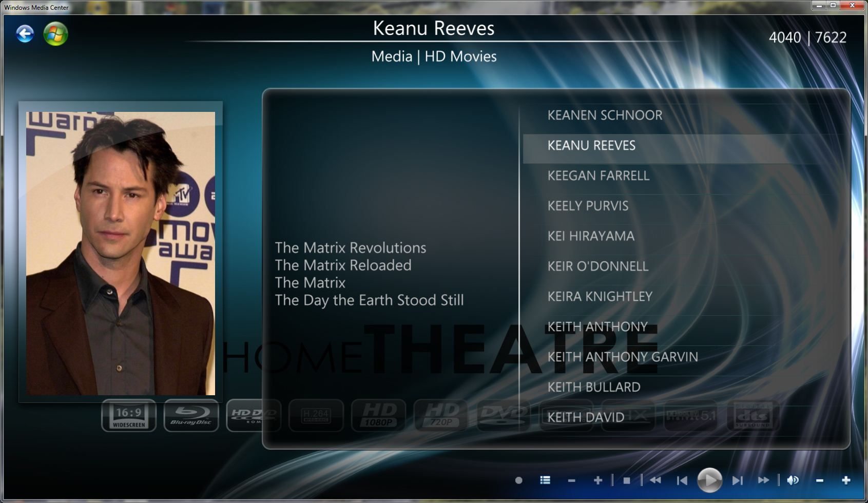Decrease volume with the minus button beside speaker
This screenshot has width=868, height=503.
tap(819, 480)
